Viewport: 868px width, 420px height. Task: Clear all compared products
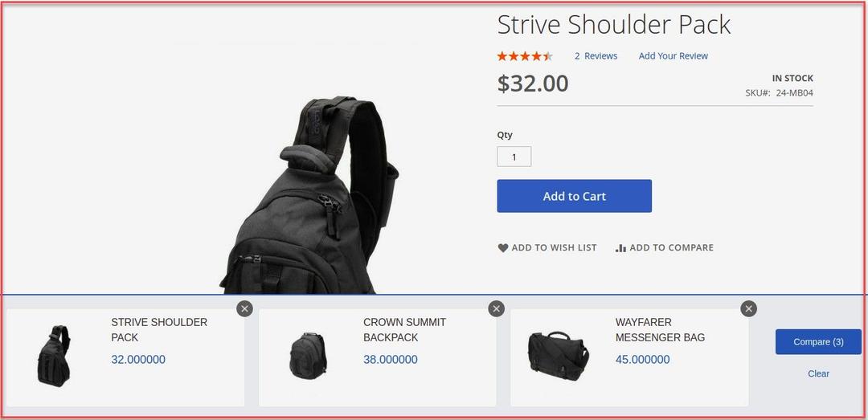818,373
